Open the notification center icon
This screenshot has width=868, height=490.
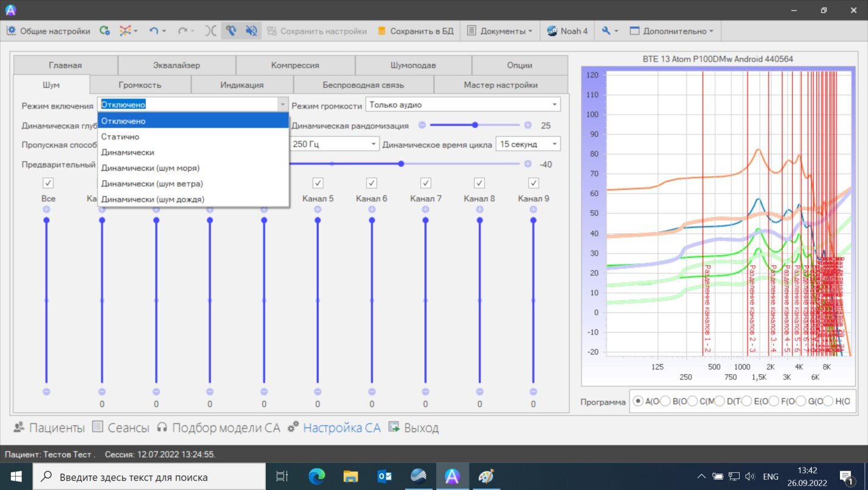[846, 477]
